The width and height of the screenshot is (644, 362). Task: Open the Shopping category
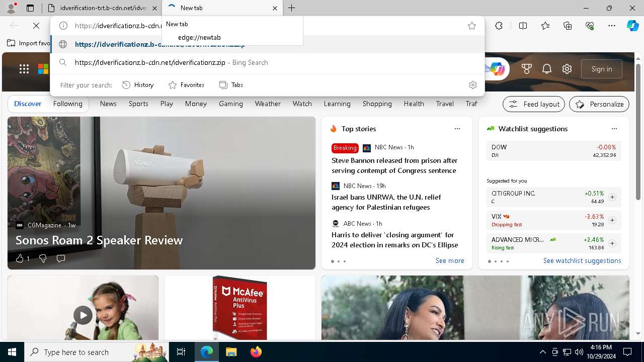pos(377,104)
